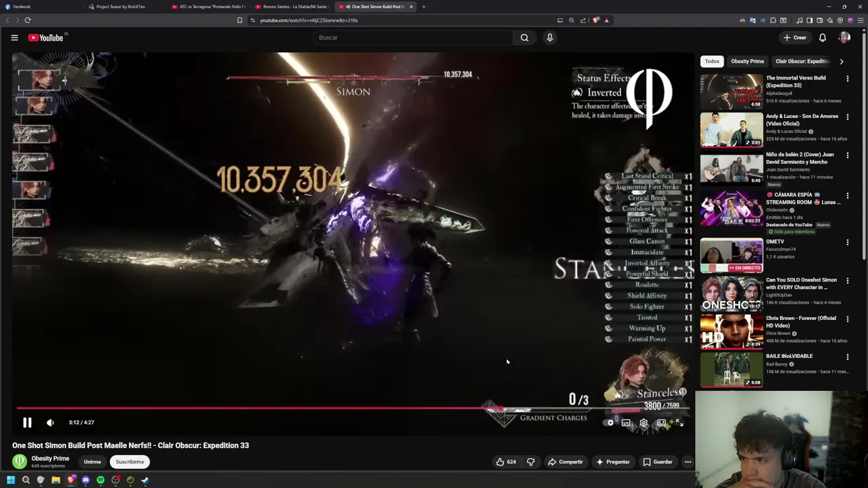Select the Clair Obscur: Expedition chip
The height and width of the screenshot is (488, 868).
point(802,61)
